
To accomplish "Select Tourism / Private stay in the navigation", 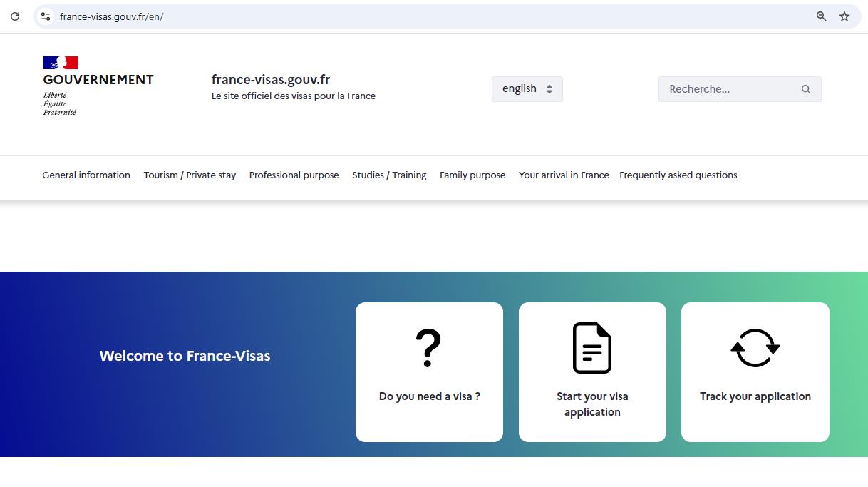I will pos(190,175).
